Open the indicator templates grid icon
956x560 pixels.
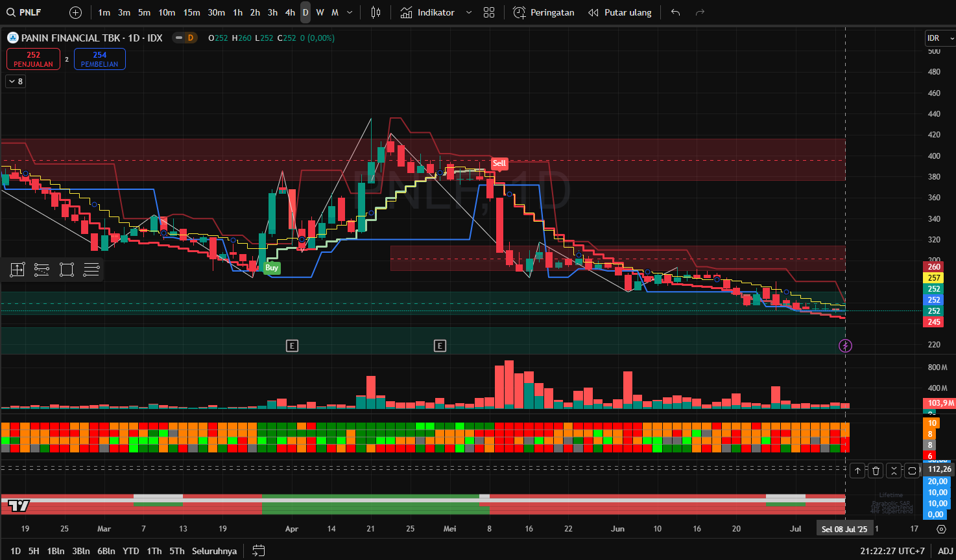pyautogui.click(x=489, y=12)
